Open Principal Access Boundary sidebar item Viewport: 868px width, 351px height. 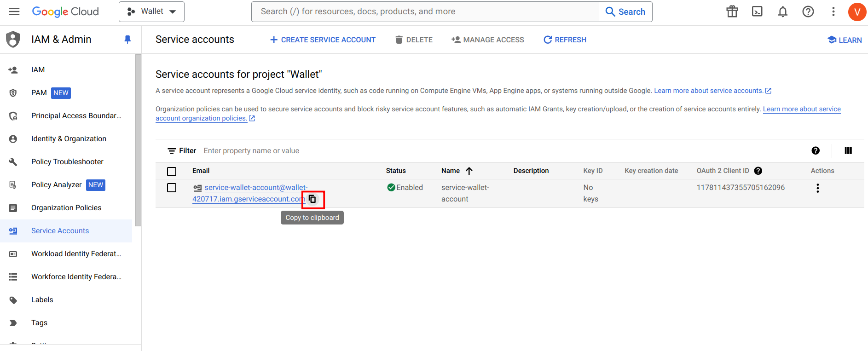tap(66, 116)
